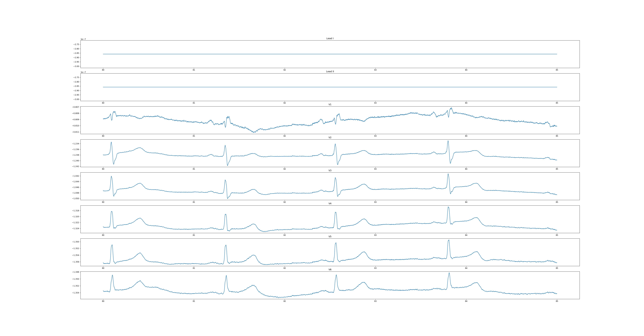Click the x-axis tick 80 under V4
This screenshot has height=336, width=644.
tap(103, 235)
